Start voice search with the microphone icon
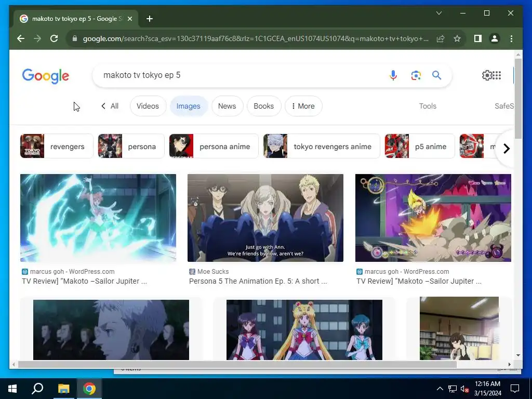This screenshot has height=399, width=532. tap(393, 75)
